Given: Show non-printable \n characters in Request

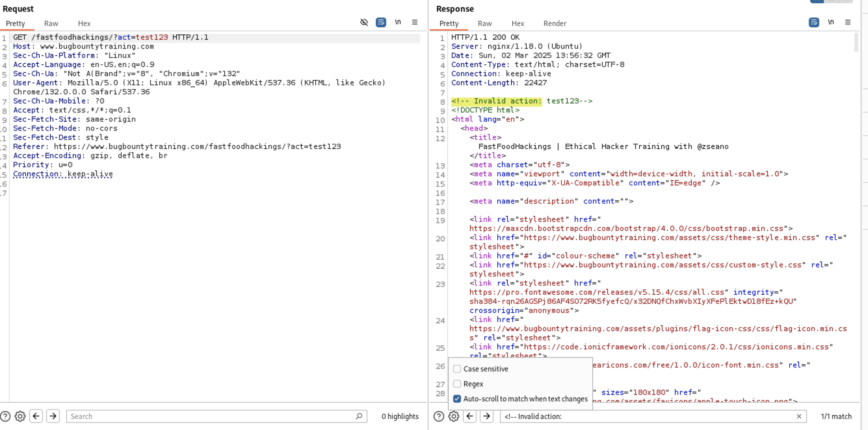Looking at the screenshot, I should click(398, 22).
